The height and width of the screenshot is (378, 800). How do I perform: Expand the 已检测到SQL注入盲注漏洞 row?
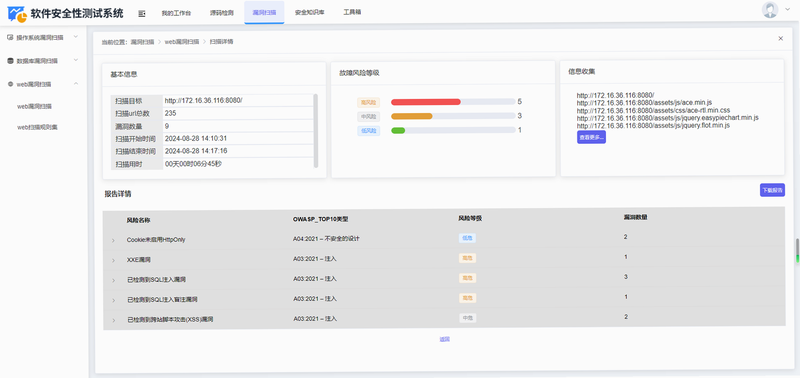click(113, 300)
